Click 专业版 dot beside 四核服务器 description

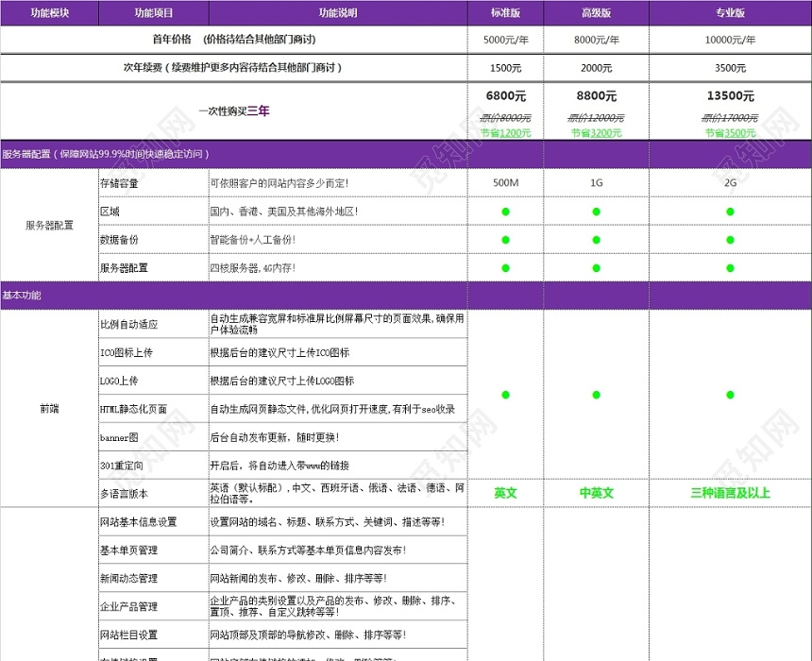(x=730, y=268)
